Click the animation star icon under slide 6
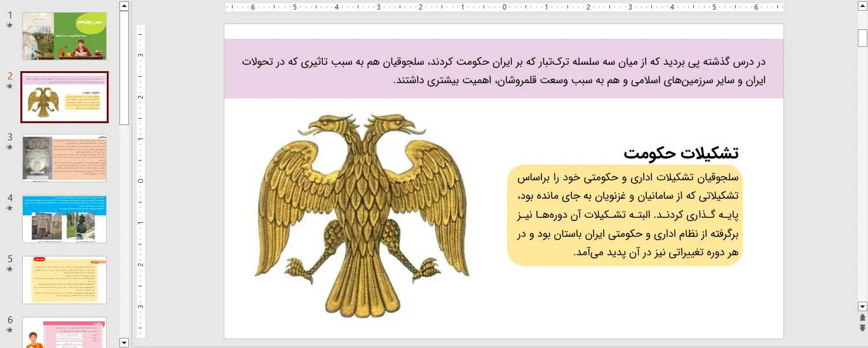The width and height of the screenshot is (868, 348). 10,330
